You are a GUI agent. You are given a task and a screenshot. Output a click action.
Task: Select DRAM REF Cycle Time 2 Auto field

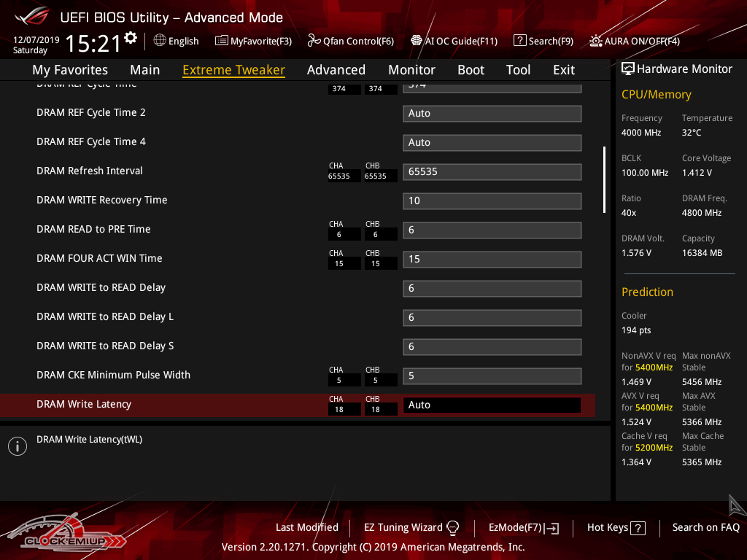tap(492, 114)
